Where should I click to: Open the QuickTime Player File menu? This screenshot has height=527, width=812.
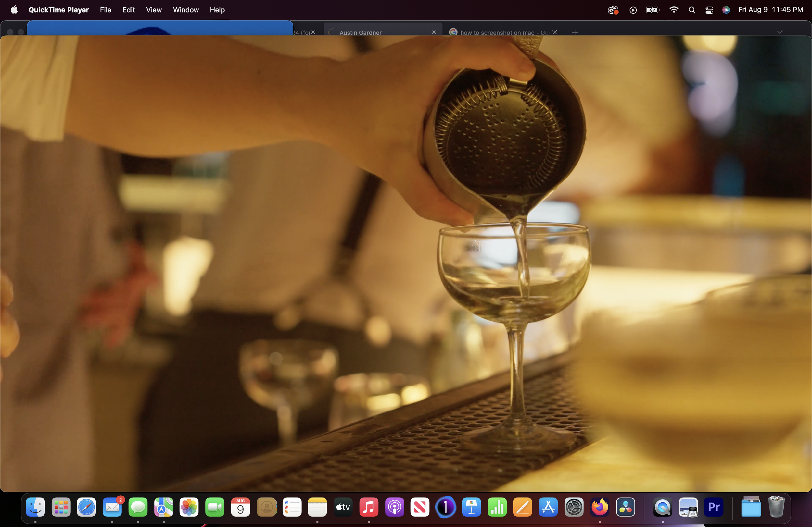point(106,10)
